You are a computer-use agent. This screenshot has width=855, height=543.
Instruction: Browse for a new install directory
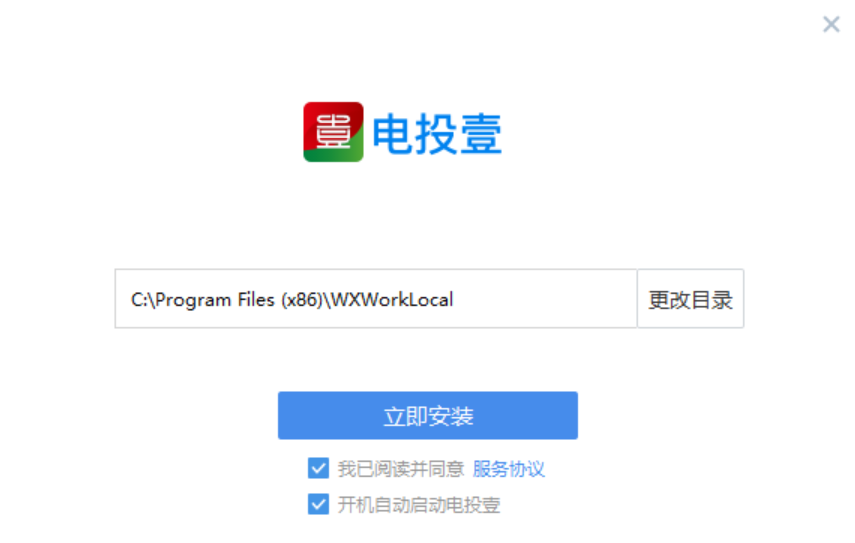pos(690,299)
